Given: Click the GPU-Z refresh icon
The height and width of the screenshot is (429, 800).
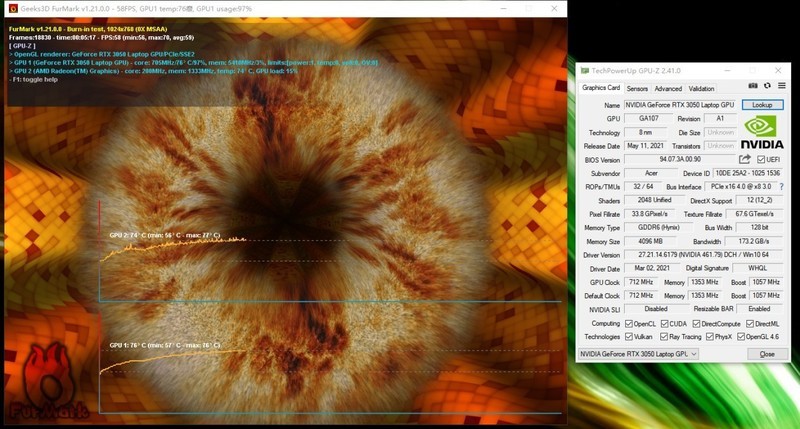Looking at the screenshot, I should [x=767, y=88].
